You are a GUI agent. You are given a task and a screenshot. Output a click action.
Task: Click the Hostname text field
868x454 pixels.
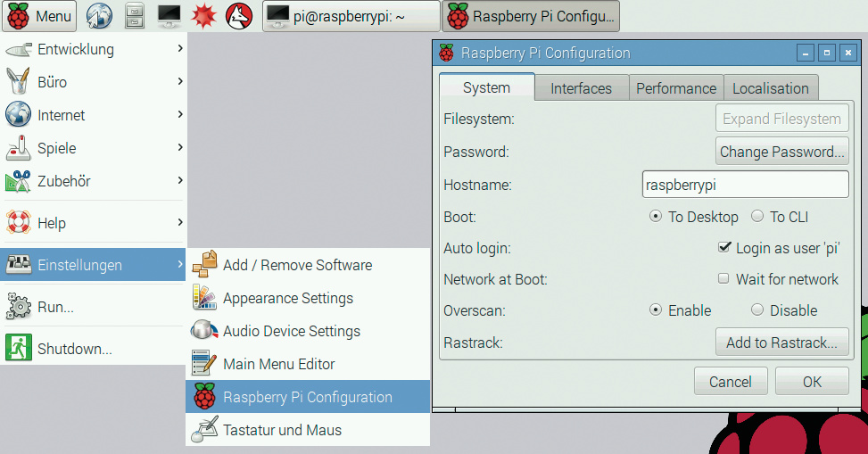745,185
